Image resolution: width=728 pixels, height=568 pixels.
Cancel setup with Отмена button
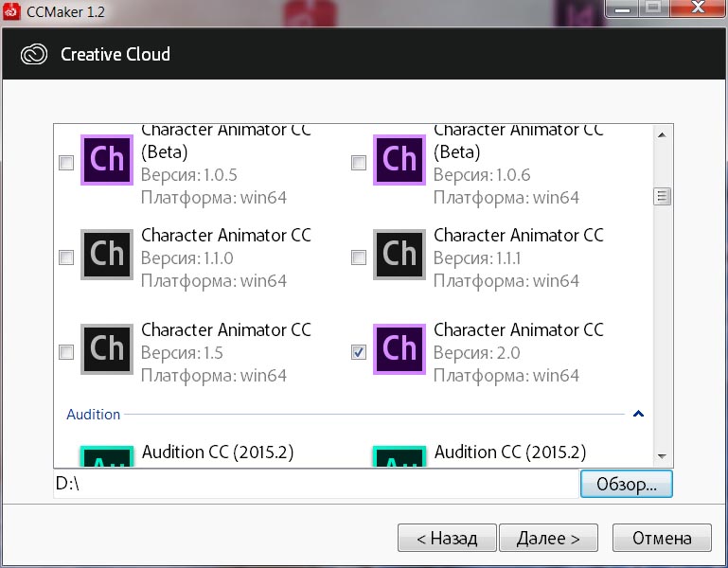pos(662,538)
